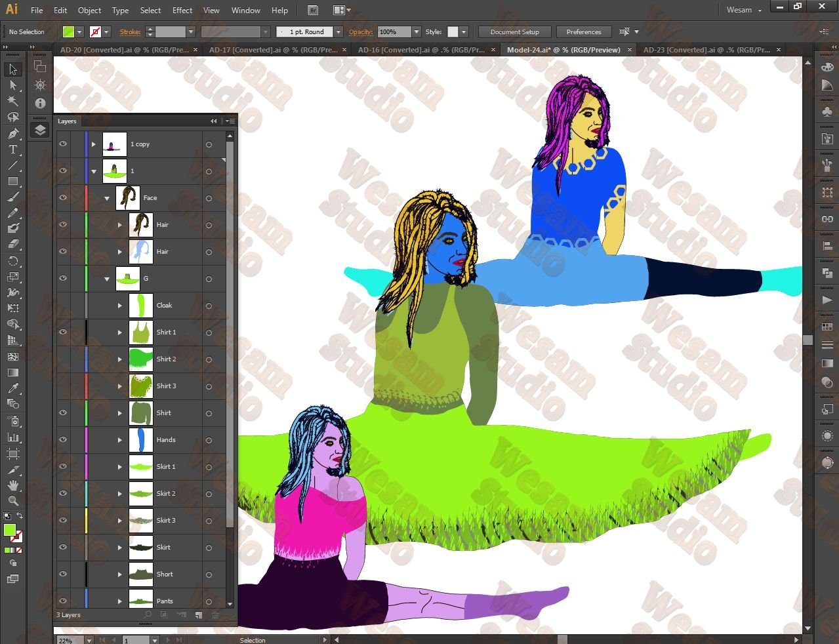Open the Links panel chain icon
The width and height of the screenshot is (839, 644).
(827, 219)
